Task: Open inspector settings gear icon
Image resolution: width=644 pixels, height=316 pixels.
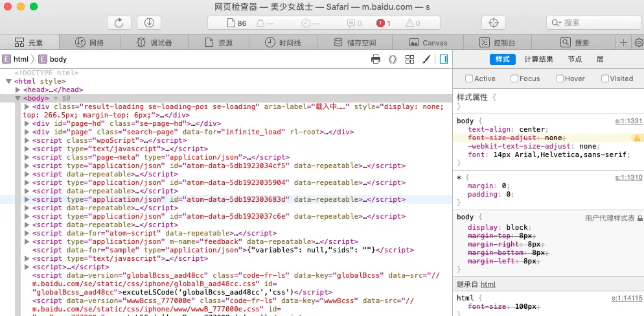Action: click(x=639, y=42)
